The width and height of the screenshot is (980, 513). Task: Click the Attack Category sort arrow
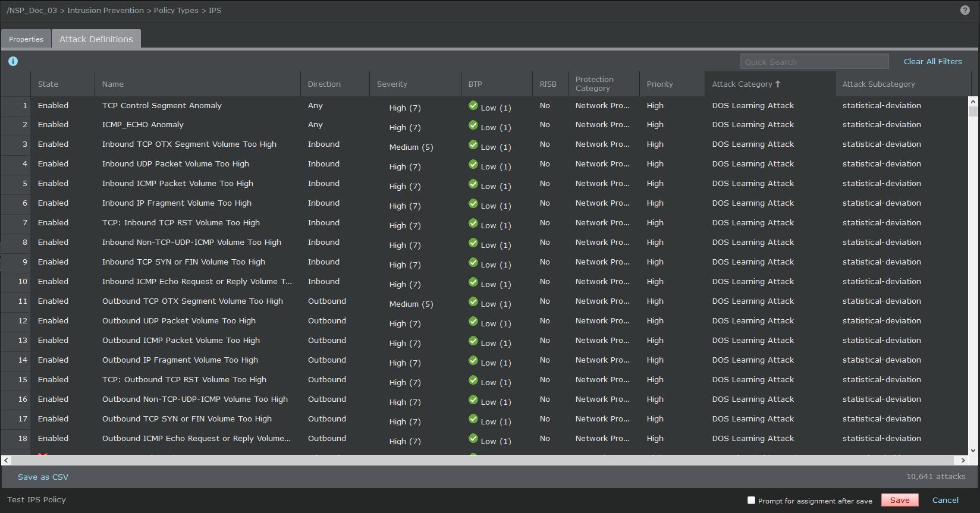tap(778, 84)
